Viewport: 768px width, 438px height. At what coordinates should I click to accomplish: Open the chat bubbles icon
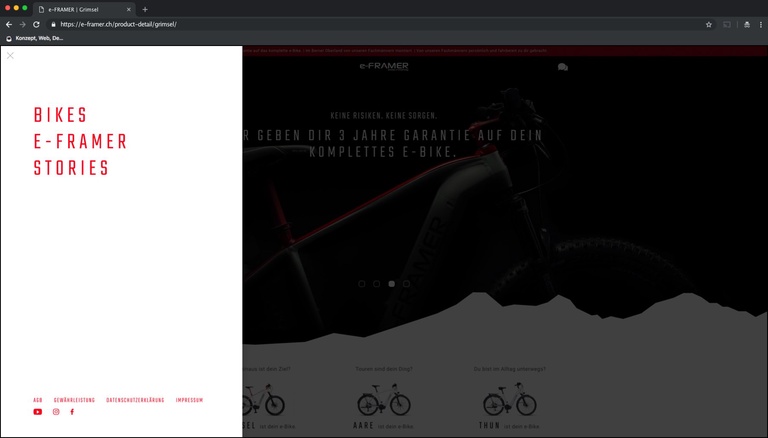coord(563,67)
